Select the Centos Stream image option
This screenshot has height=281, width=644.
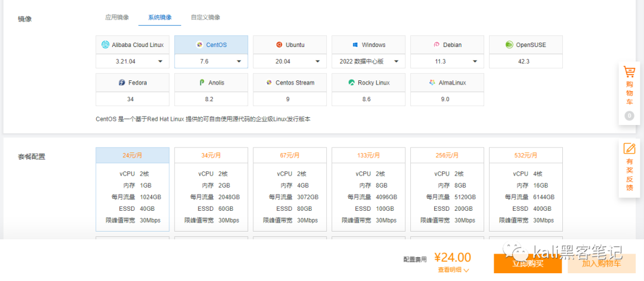coord(290,83)
